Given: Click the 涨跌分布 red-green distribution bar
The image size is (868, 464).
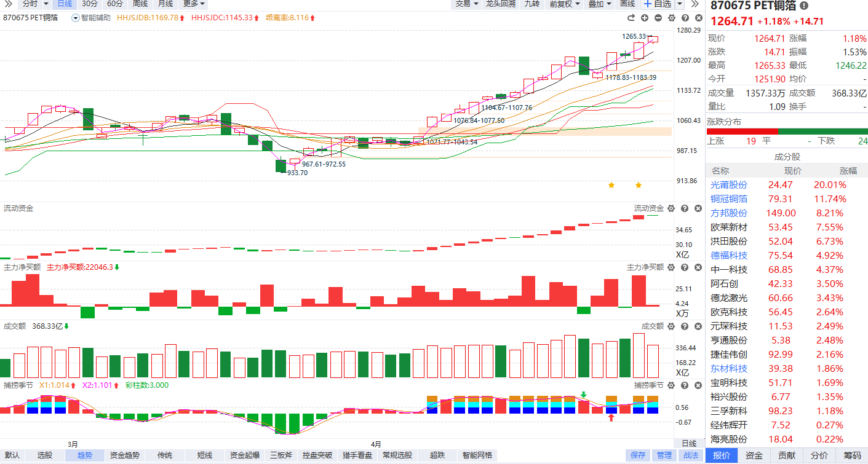Looking at the screenshot, I should pos(786,131).
